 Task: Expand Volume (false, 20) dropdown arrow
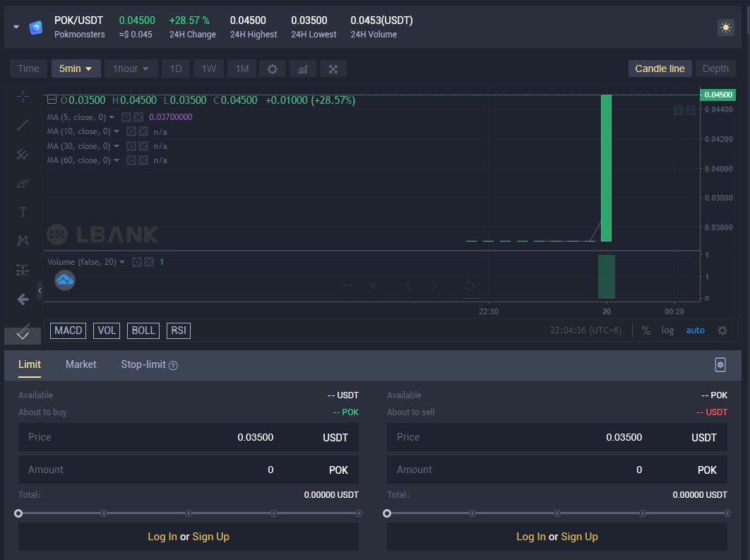click(122, 262)
